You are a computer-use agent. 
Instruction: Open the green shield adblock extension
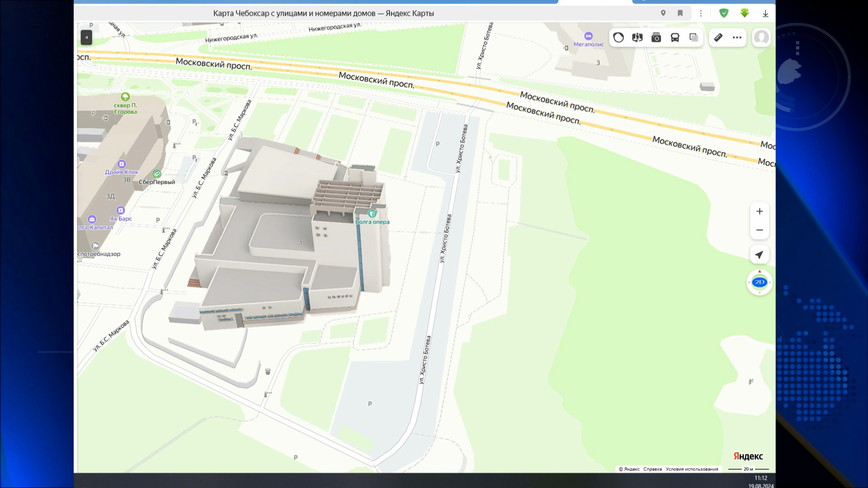pos(724,13)
